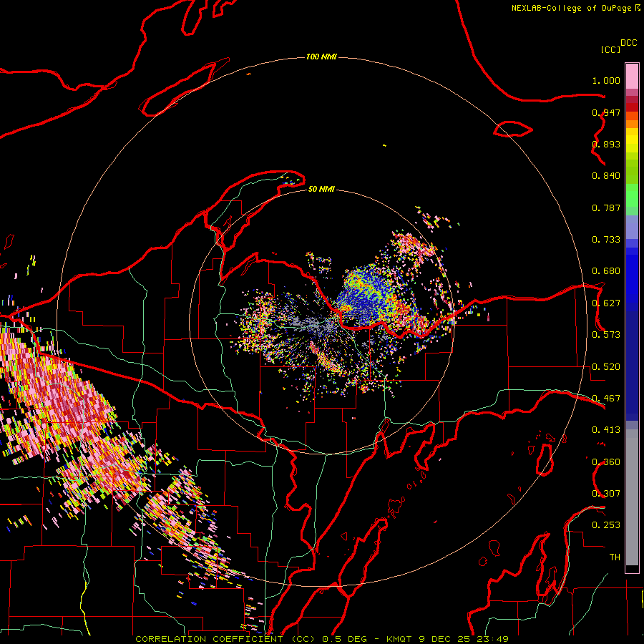Pick the bright green color bar segment
The height and width of the screenshot is (644, 644).
632,195
